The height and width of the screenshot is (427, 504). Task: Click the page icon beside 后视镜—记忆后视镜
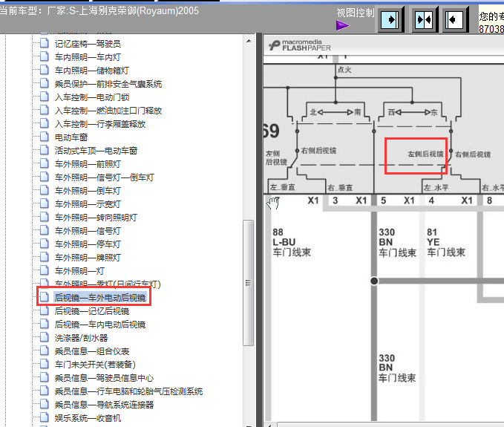[x=44, y=310]
